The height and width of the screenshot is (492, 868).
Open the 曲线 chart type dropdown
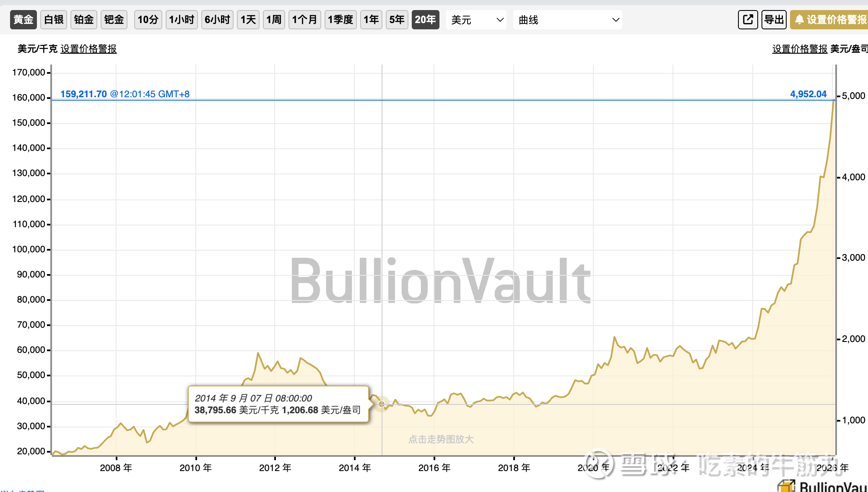[567, 20]
